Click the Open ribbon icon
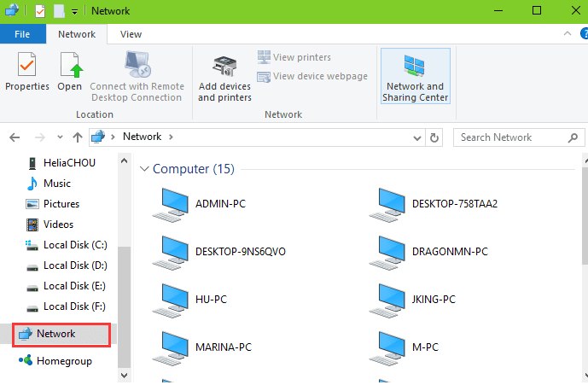The image size is (588, 385). point(70,72)
